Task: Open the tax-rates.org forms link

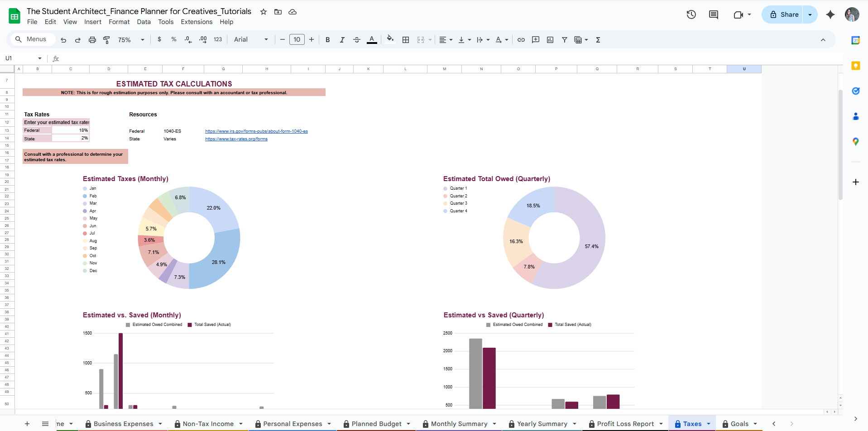Action: click(x=236, y=139)
